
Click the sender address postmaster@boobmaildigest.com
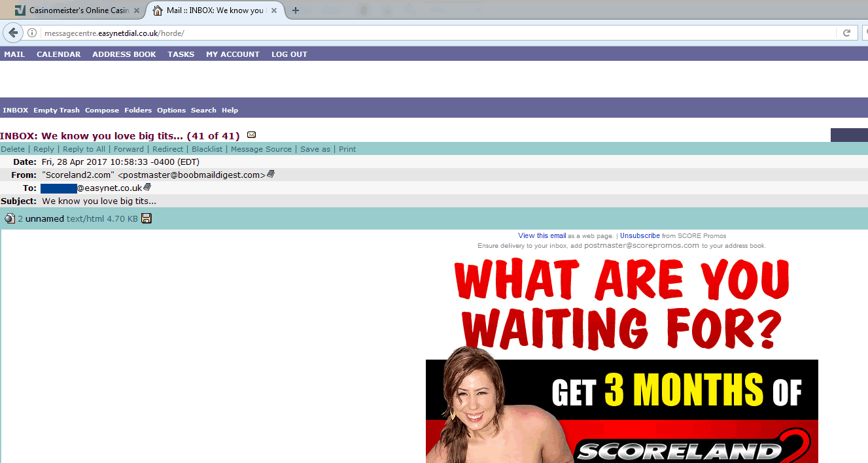click(x=193, y=175)
